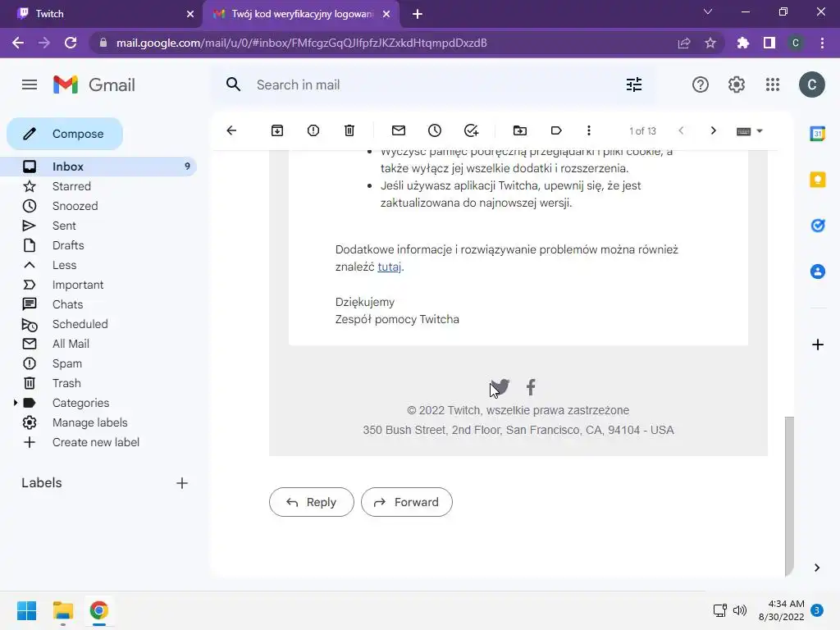The height and width of the screenshot is (630, 840).
Task: Get add-ons with the plus icon
Action: tap(818, 345)
